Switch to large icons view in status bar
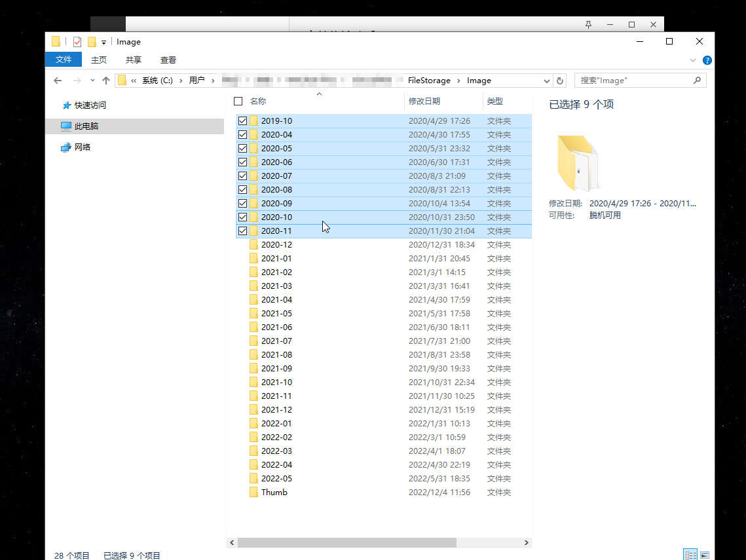The width and height of the screenshot is (746, 560). coord(705,555)
